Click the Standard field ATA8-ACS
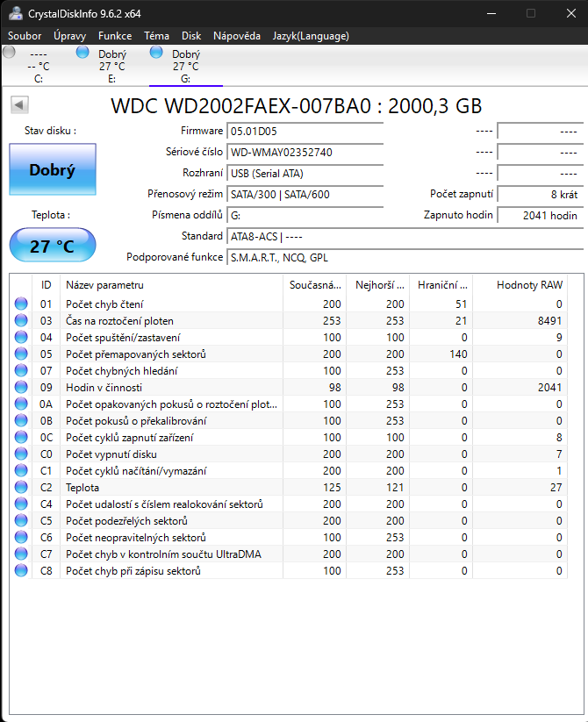Screen dimensions: 588x722 [405, 237]
